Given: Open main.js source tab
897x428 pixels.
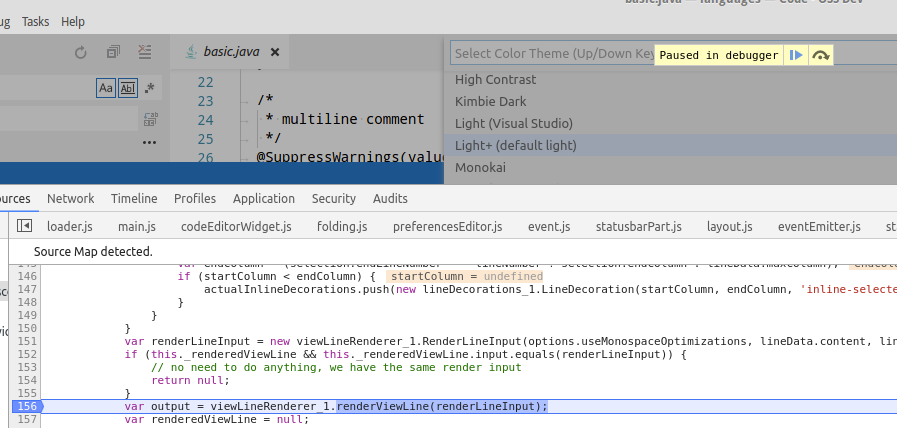Looking at the screenshot, I should (x=137, y=227).
